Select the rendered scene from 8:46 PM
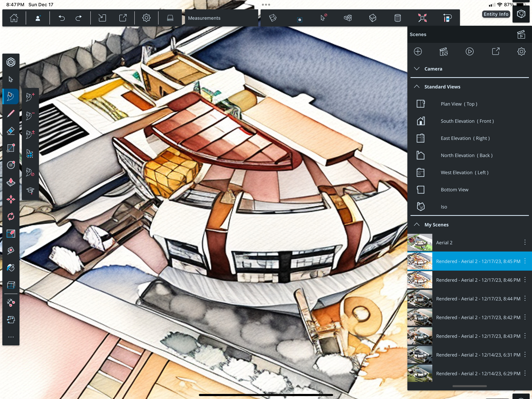 [478, 280]
